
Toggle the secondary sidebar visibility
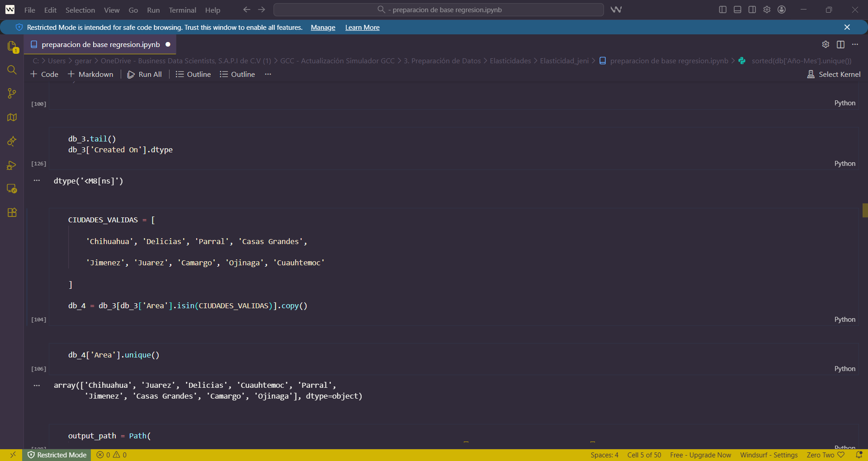(x=752, y=9)
